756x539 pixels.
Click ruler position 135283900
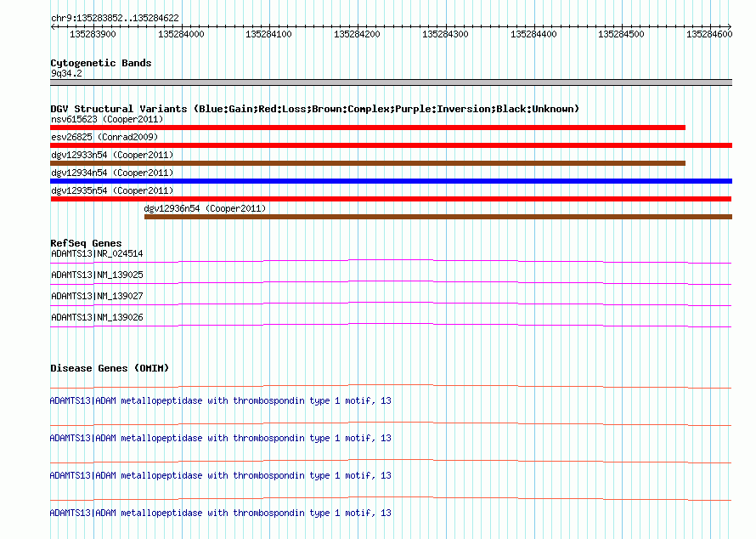[x=93, y=34]
